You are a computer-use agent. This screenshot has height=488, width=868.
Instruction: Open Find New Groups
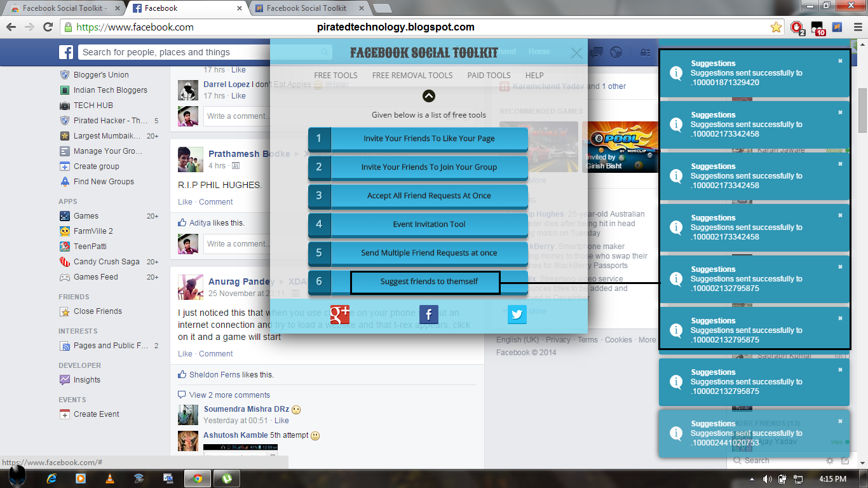pos(104,182)
